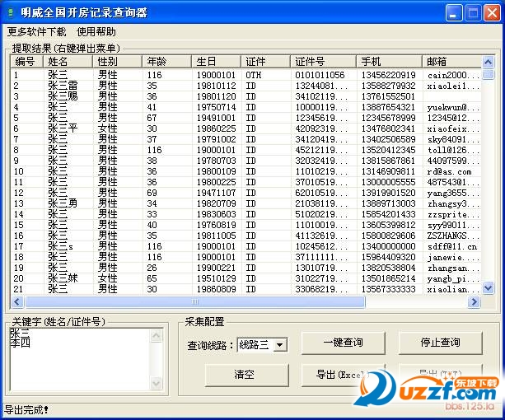The width and height of the screenshot is (505, 420).
Task: Minimize the window
Action: (x=454, y=13)
